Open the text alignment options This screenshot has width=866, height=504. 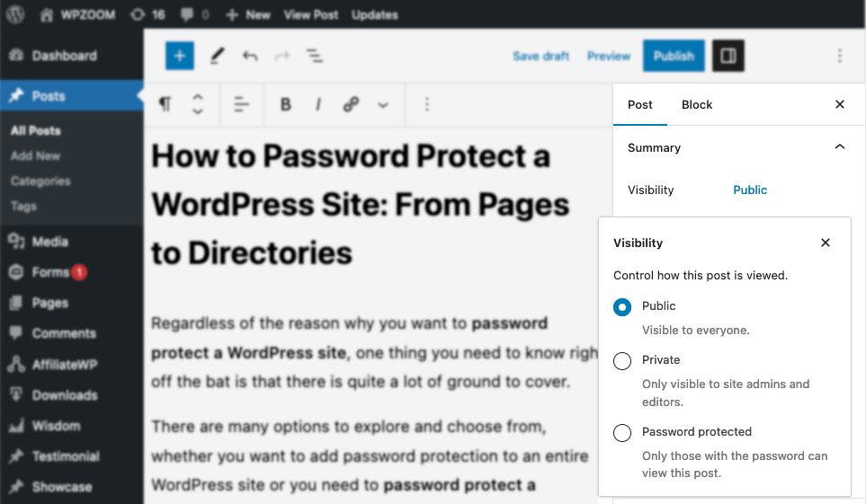tap(241, 104)
